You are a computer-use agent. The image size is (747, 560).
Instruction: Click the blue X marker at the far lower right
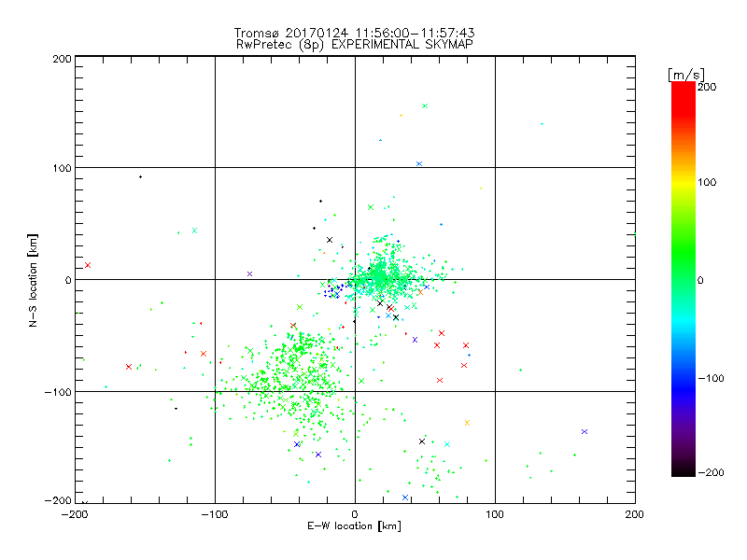pyautogui.click(x=585, y=432)
